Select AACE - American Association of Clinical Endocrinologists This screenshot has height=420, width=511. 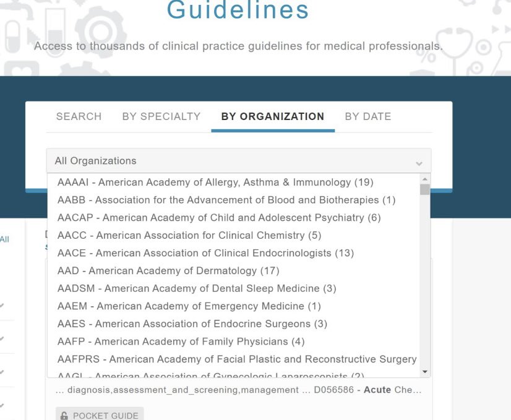[x=234, y=253]
